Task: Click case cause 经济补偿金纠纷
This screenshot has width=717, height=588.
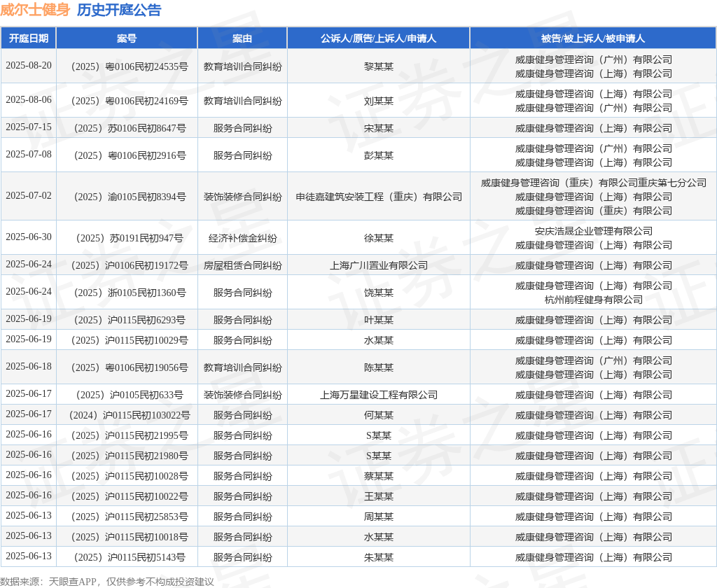Action: [x=242, y=238]
